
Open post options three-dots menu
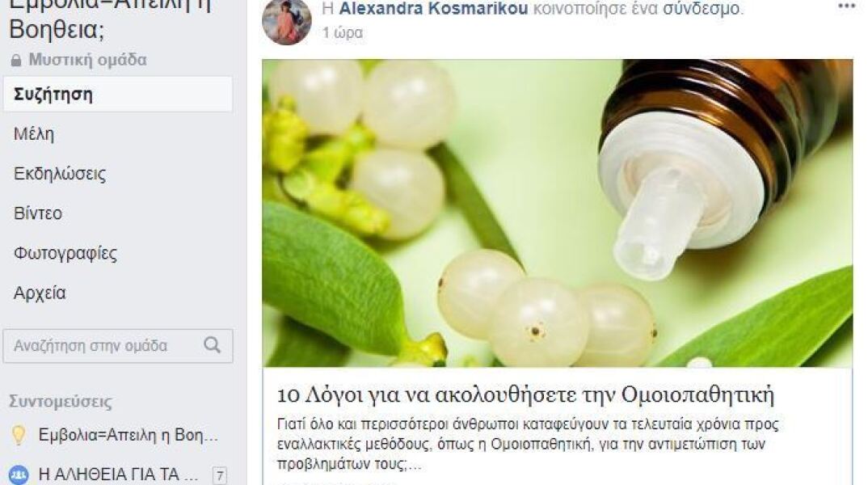(846, 6)
